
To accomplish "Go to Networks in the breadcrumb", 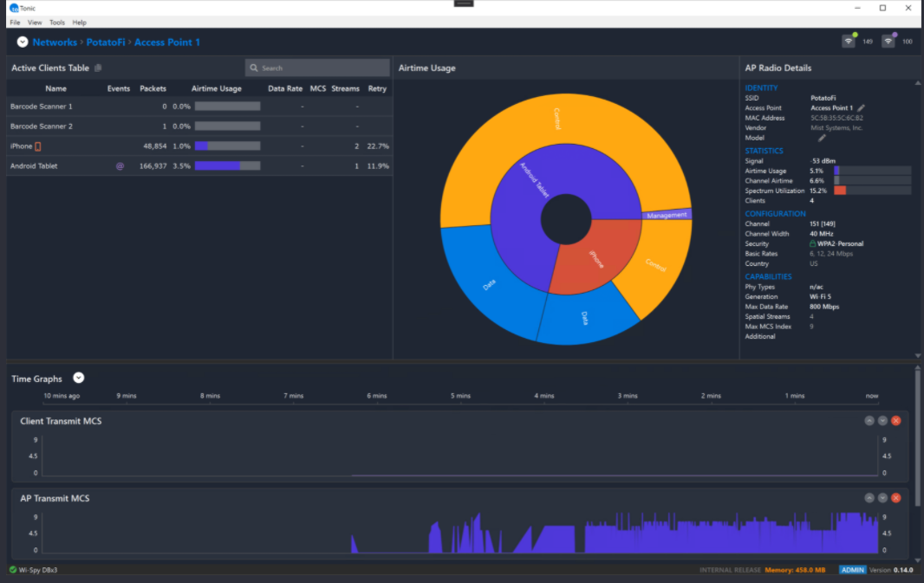I will pyautogui.click(x=55, y=42).
